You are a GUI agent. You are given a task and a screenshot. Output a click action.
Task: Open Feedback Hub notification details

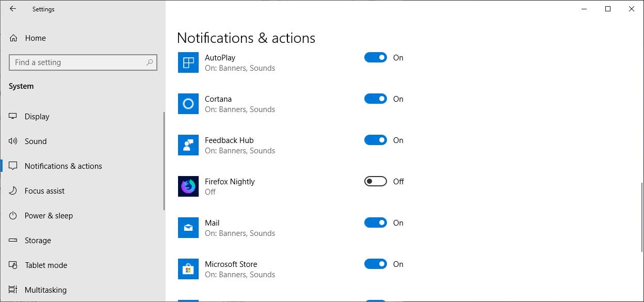[229, 140]
